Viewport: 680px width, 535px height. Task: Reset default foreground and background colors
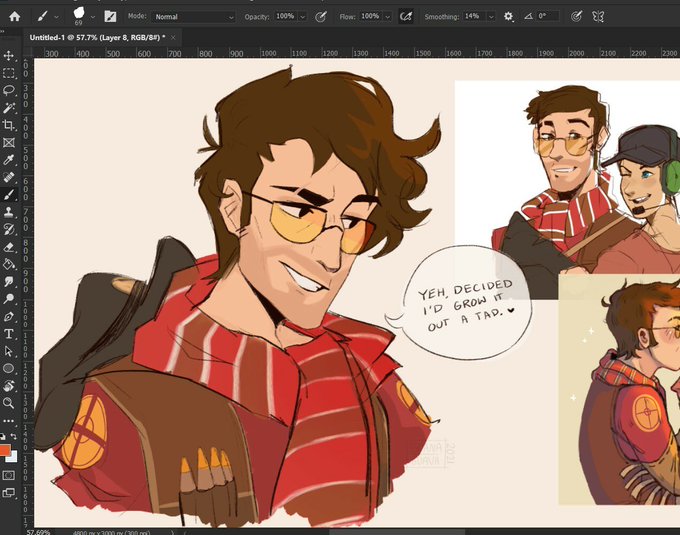pos(2,437)
